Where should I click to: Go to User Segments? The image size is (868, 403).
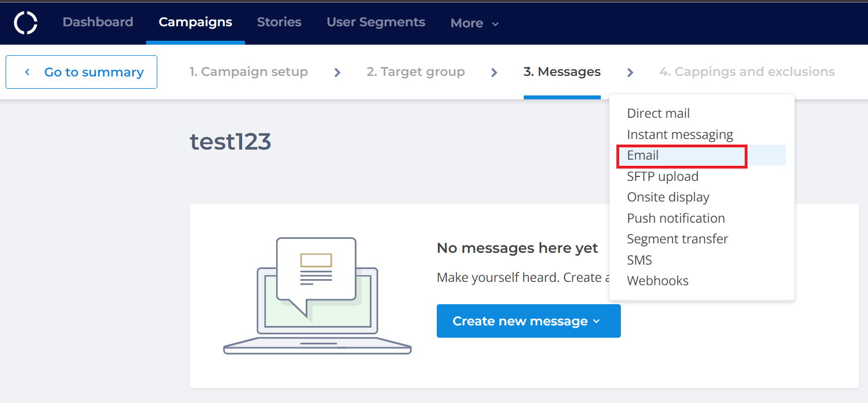375,22
